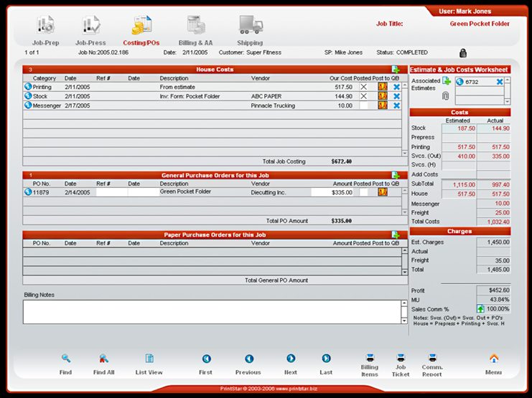Go to the Next record

291,364
